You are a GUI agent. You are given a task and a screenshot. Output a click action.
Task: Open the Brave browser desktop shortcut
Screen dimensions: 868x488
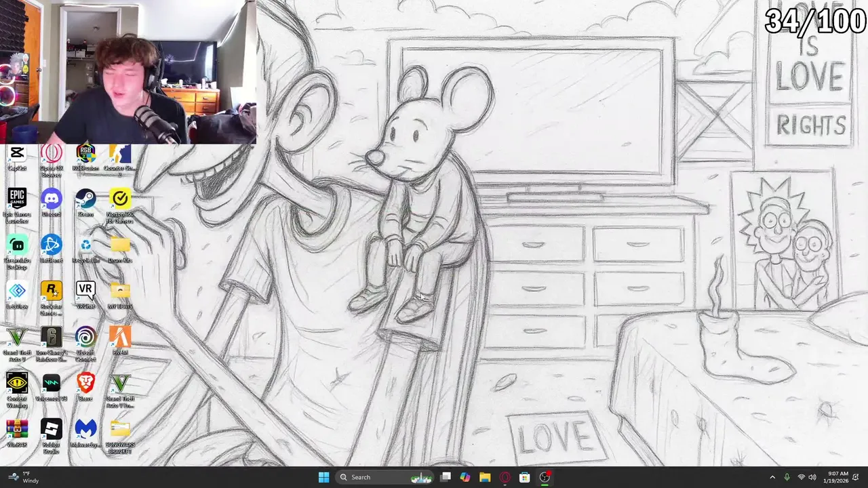click(x=85, y=388)
